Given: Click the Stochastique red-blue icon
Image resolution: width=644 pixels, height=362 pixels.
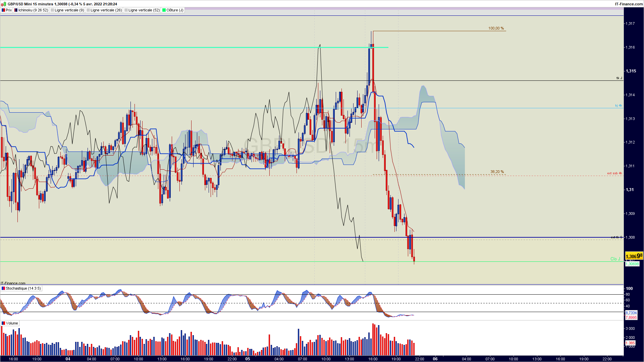Looking at the screenshot, I should [x=3, y=288].
